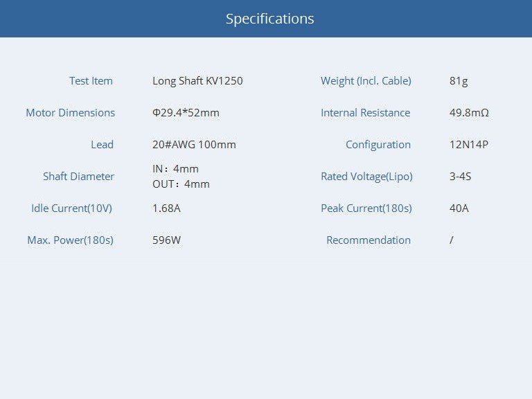The image size is (532, 399).
Task: Click the Φ29.4*52mm dimensions value
Action: 186,113
